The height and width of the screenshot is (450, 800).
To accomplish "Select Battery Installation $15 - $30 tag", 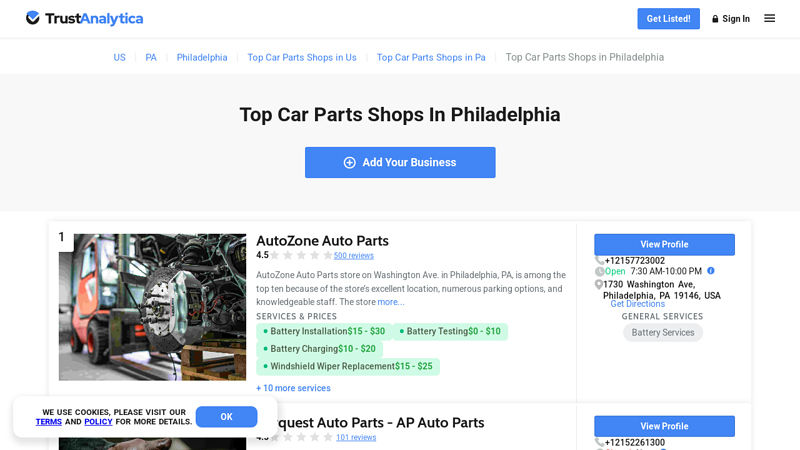I will pos(324,332).
